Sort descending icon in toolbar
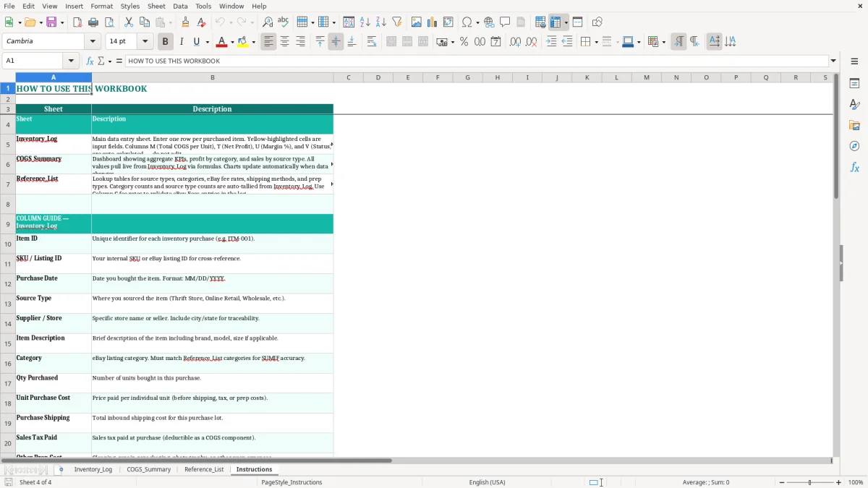Viewport: 868px width, 488px height. (381, 22)
